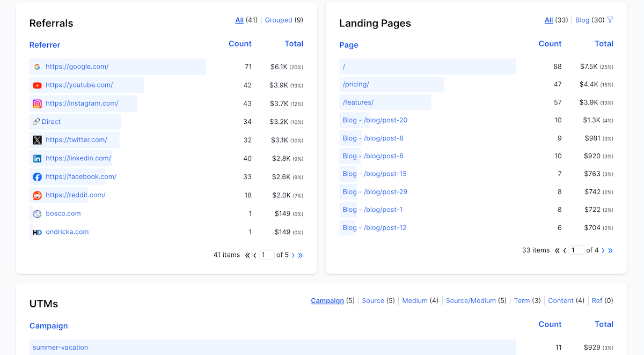
Task: Jump to last page of Landing Pages
Action: coord(610,250)
